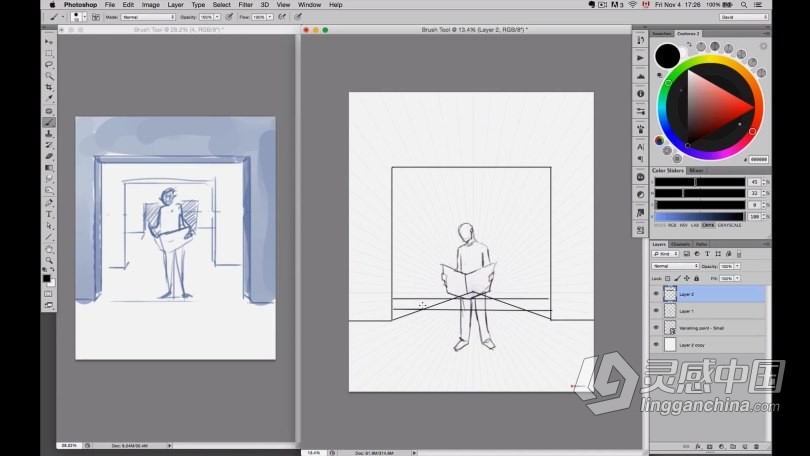Image resolution: width=810 pixels, height=456 pixels.
Task: Select the Eyedropper tool
Action: (48, 99)
